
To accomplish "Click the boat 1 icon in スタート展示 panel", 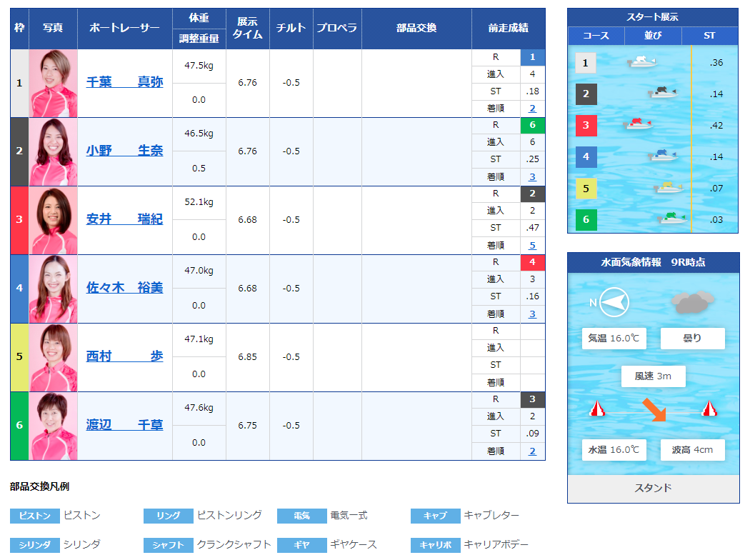I will coord(643,63).
